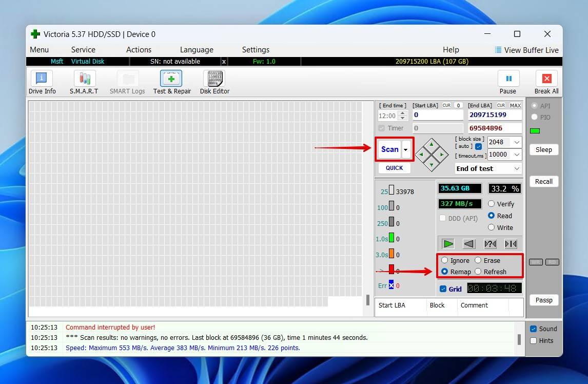Select the Refresh radio button

478,272
